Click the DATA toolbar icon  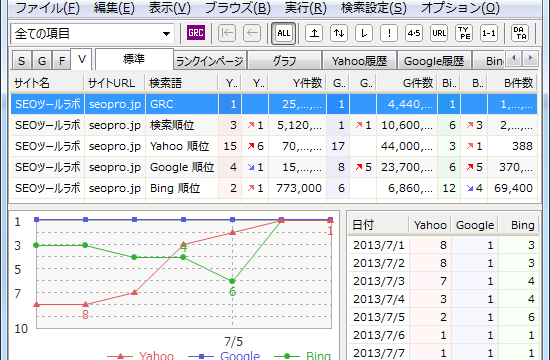click(x=520, y=33)
